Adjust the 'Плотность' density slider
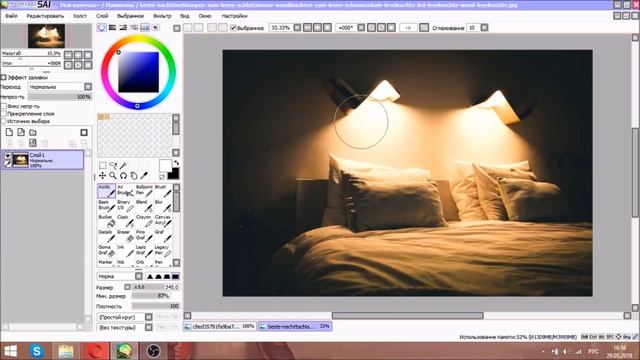The image size is (640, 360). pyautogui.click(x=156, y=306)
